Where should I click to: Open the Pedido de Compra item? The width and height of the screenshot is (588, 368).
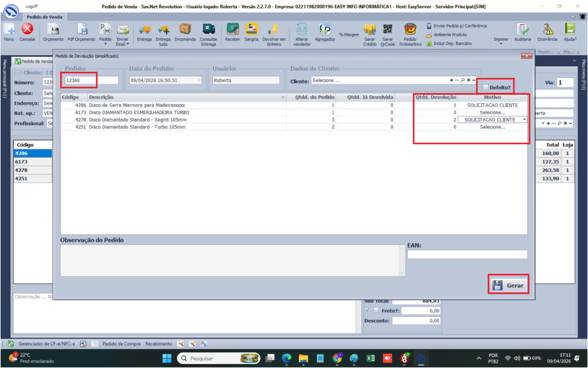click(x=121, y=343)
